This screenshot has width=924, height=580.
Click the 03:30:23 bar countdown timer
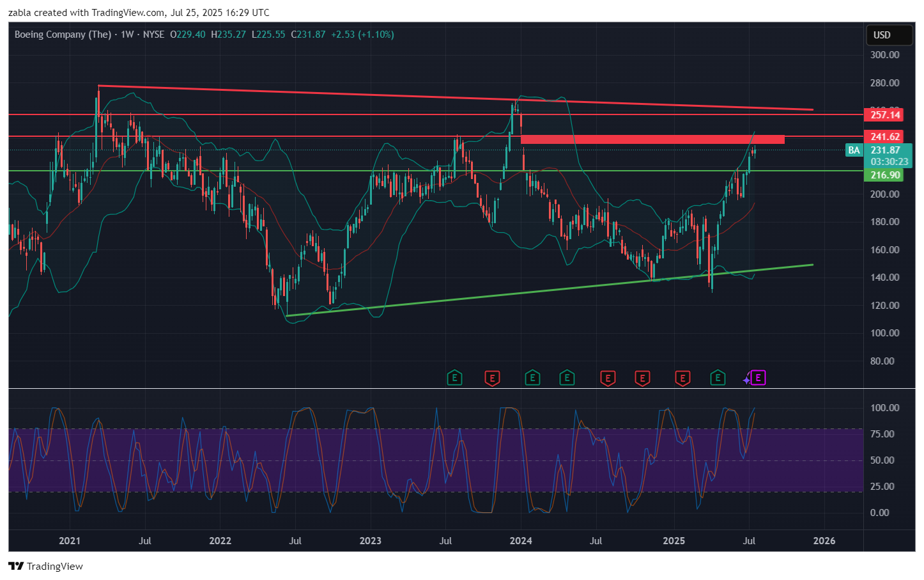click(x=889, y=162)
